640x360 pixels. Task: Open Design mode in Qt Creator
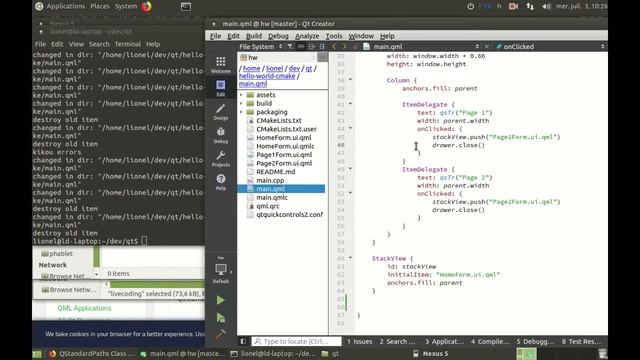[x=221, y=111]
